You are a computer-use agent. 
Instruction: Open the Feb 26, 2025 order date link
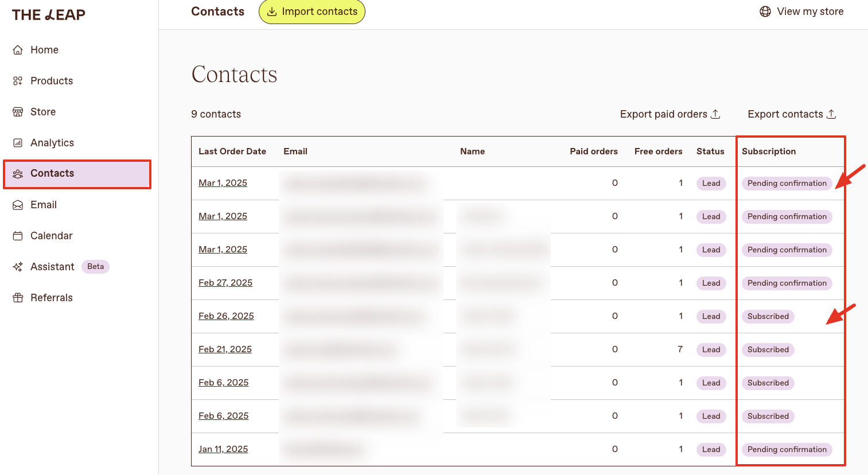(x=226, y=316)
